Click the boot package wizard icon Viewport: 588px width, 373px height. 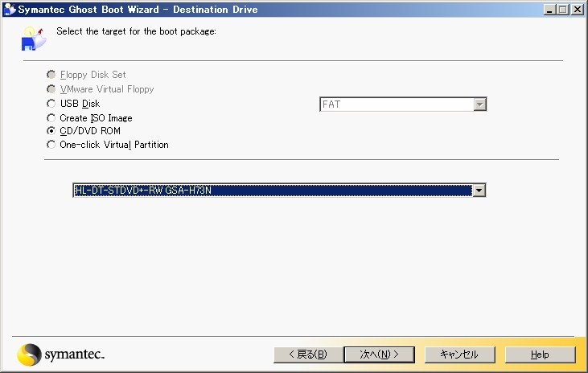[32, 37]
